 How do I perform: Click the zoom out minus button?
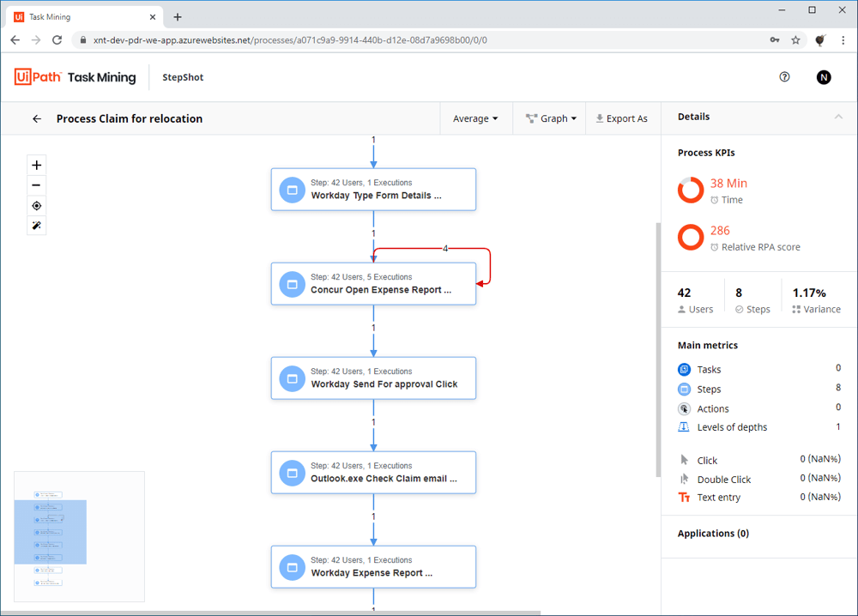pos(36,185)
